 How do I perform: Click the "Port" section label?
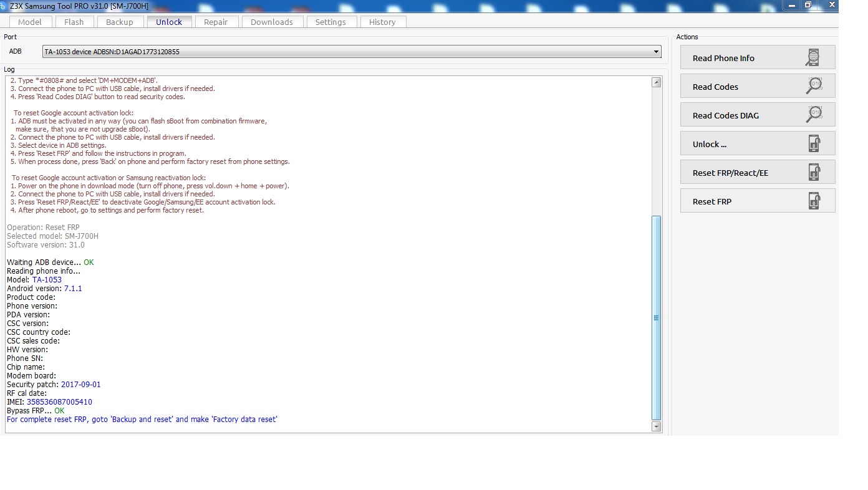(10, 37)
